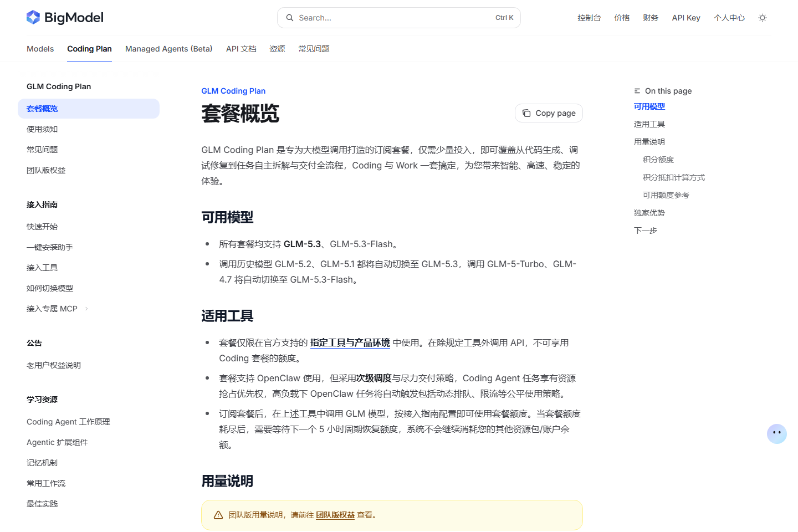Click the floating chat assistant bubble
The height and width of the screenshot is (532, 798).
click(776, 433)
